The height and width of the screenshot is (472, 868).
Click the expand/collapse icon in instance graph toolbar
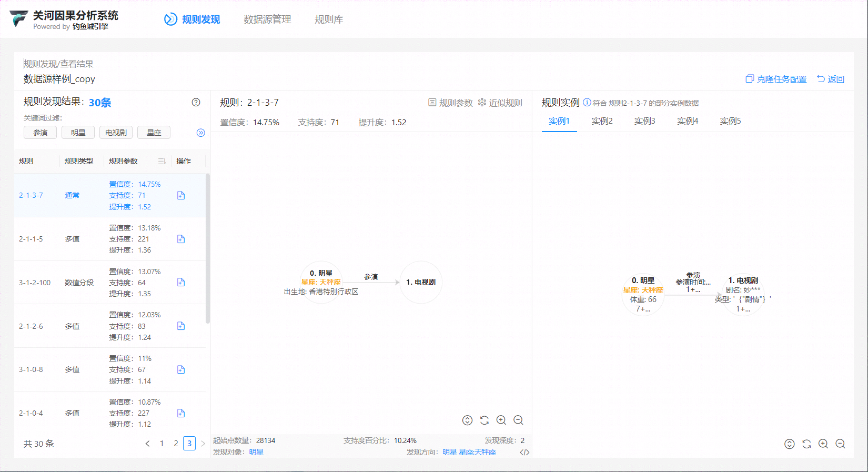point(790,444)
